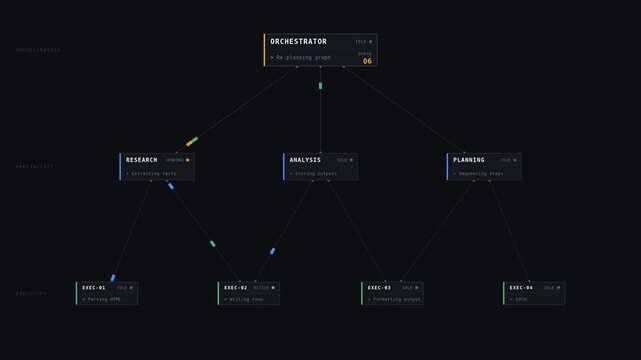Click blue packet on Research–EXEC-02 edge
The image size is (641, 360).
point(171,186)
